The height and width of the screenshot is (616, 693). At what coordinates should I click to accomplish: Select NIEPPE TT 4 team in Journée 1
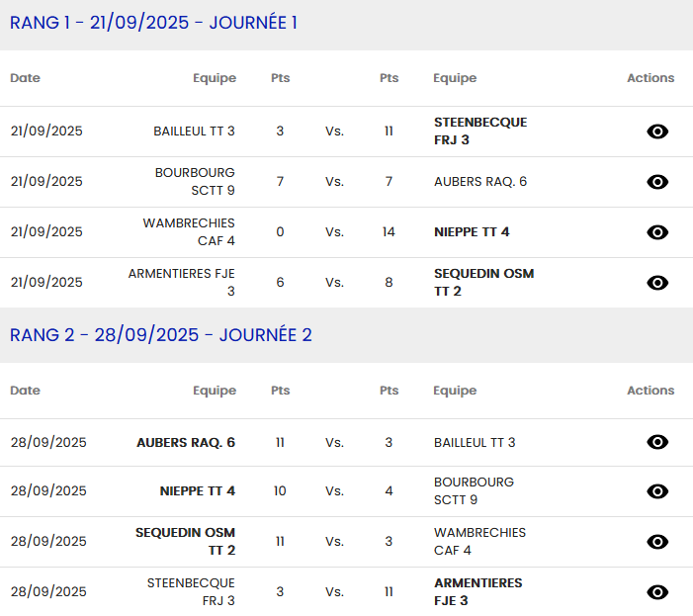pos(472,232)
